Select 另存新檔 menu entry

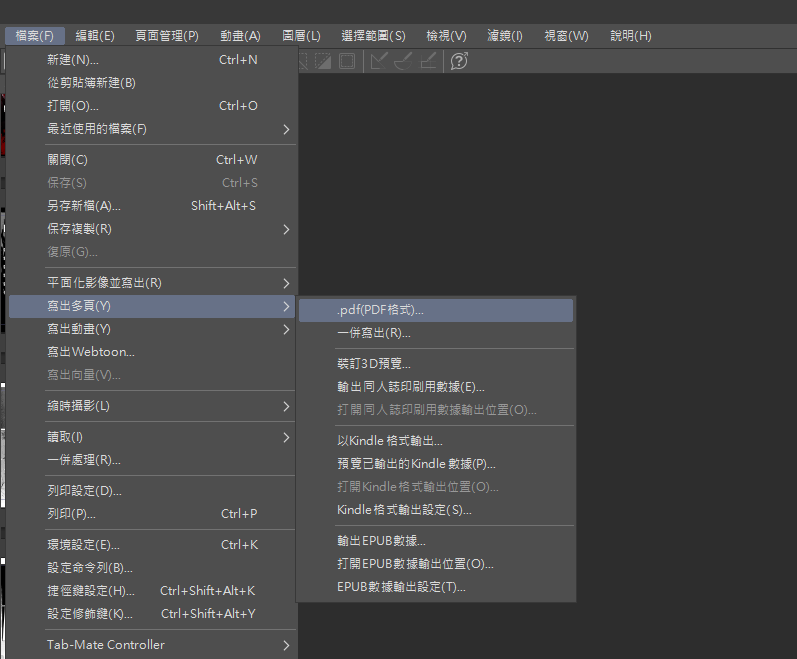(x=84, y=206)
